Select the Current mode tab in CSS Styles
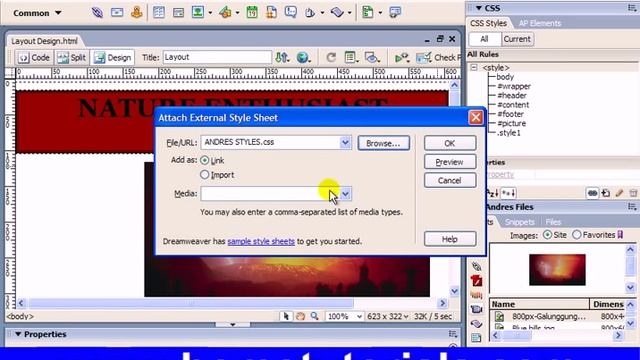 click(517, 39)
